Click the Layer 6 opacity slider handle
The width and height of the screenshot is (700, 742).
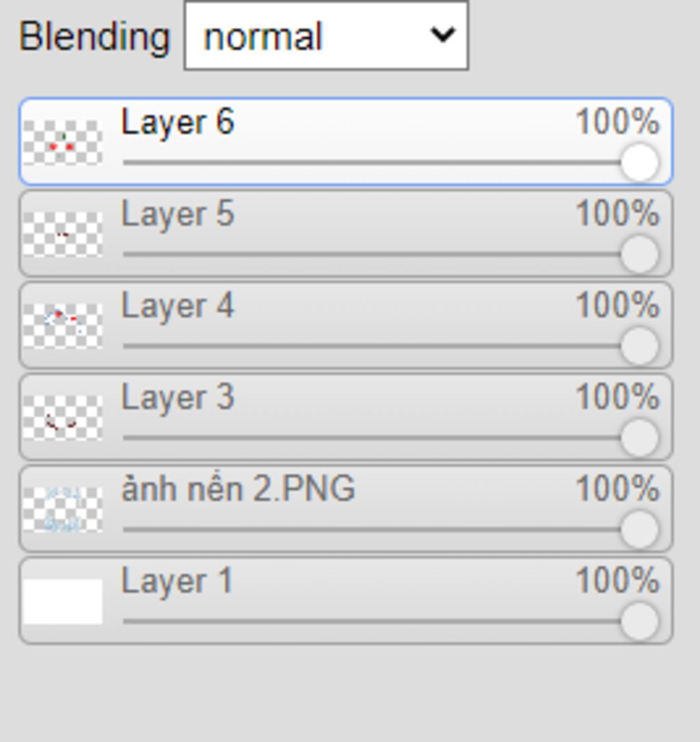click(x=639, y=162)
